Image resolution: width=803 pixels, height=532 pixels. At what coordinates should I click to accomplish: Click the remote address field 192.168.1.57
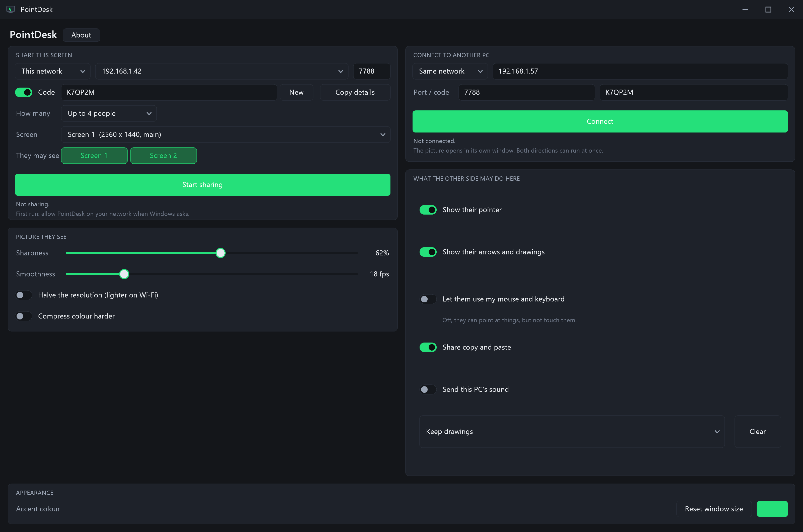point(640,71)
